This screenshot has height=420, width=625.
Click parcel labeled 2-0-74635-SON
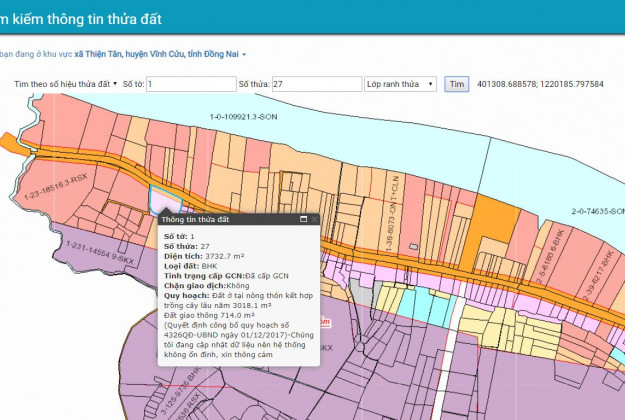coord(598,211)
